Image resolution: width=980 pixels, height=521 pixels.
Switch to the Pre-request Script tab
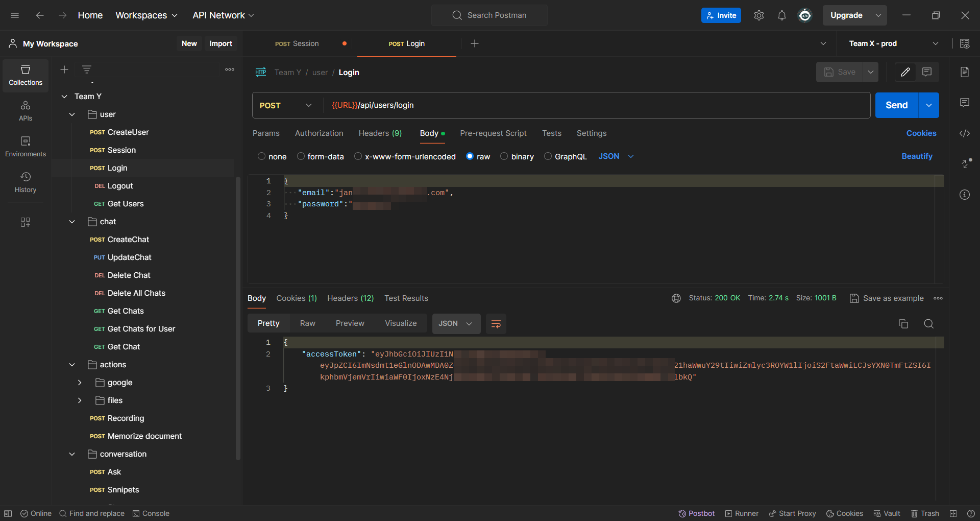click(x=493, y=133)
